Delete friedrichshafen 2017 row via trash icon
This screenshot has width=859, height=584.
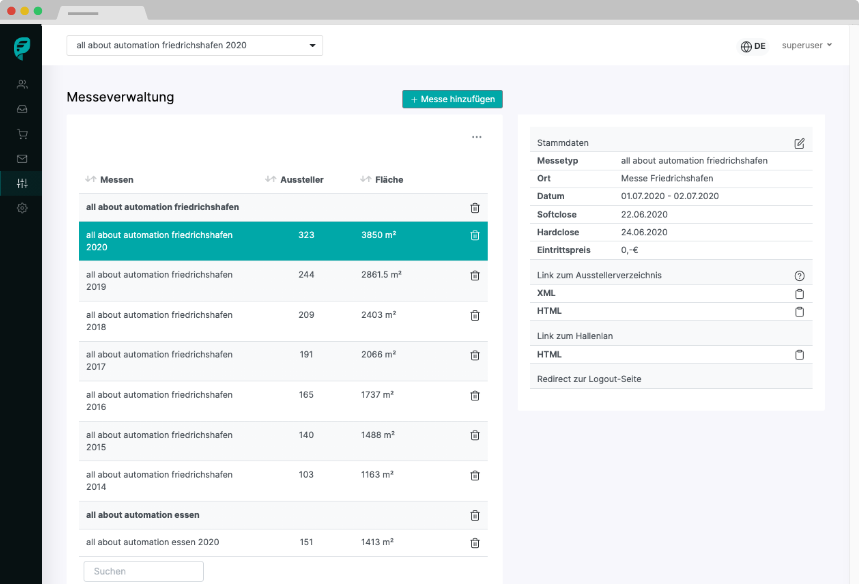[475, 356]
